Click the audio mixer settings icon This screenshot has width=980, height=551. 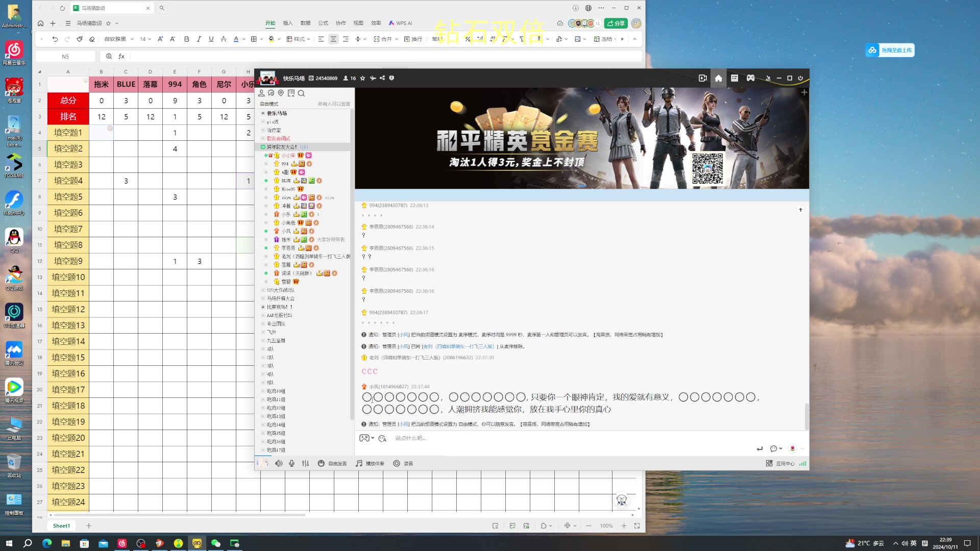coord(305,463)
